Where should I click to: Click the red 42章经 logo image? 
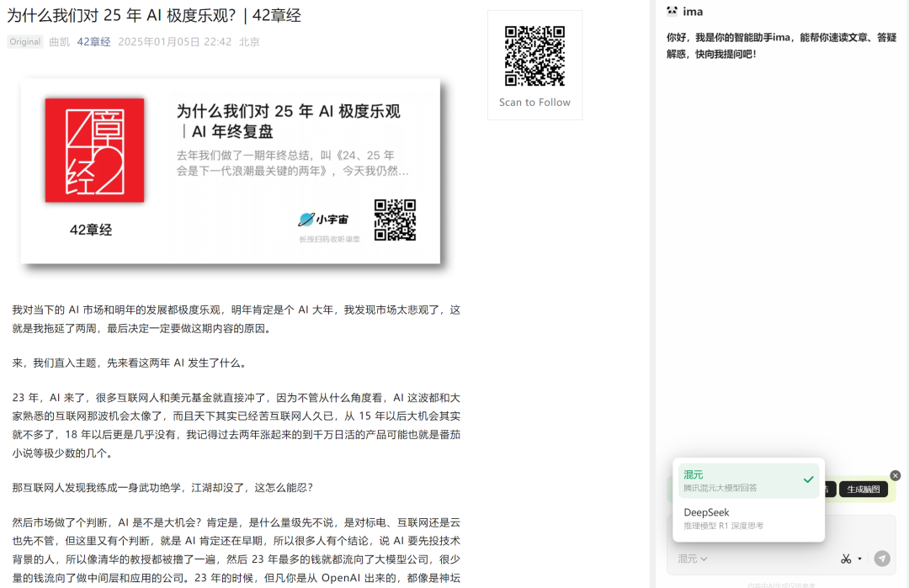(94, 150)
